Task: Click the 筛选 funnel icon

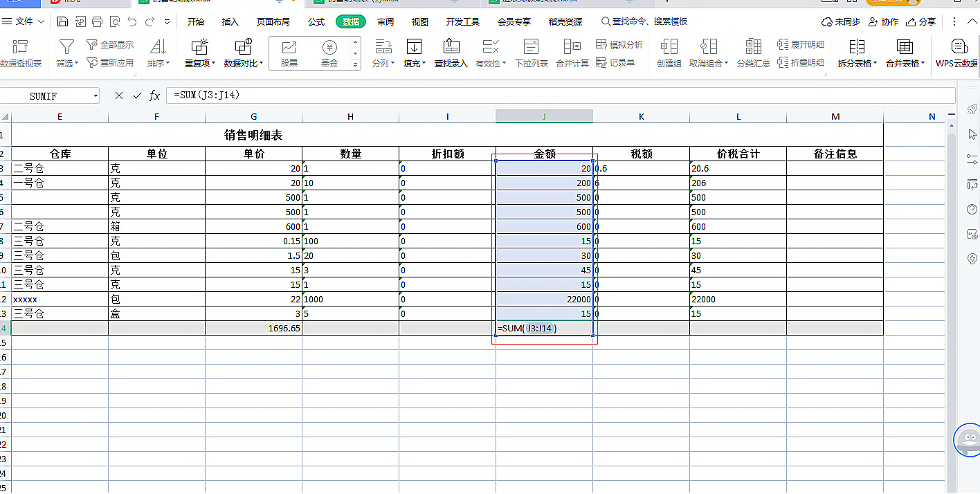Action: coord(66,47)
